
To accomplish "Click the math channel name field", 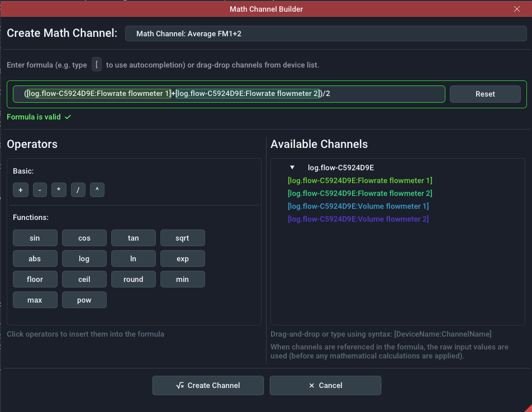I will click(326, 33).
